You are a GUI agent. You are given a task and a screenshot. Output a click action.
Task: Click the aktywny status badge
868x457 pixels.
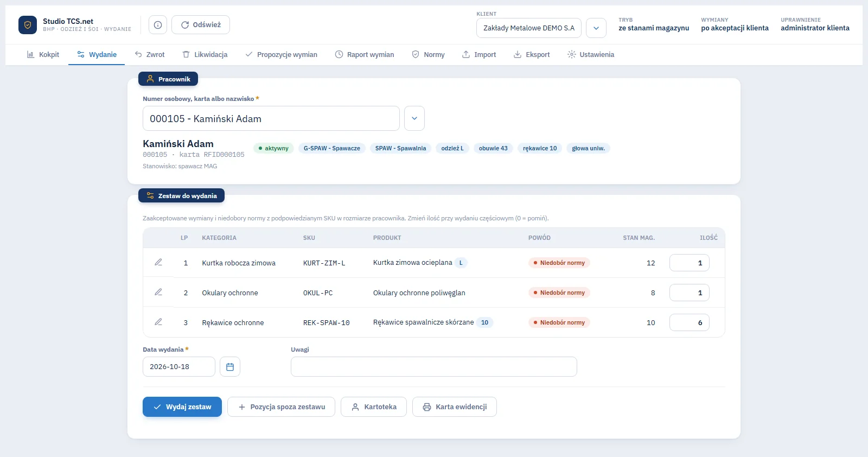(273, 148)
